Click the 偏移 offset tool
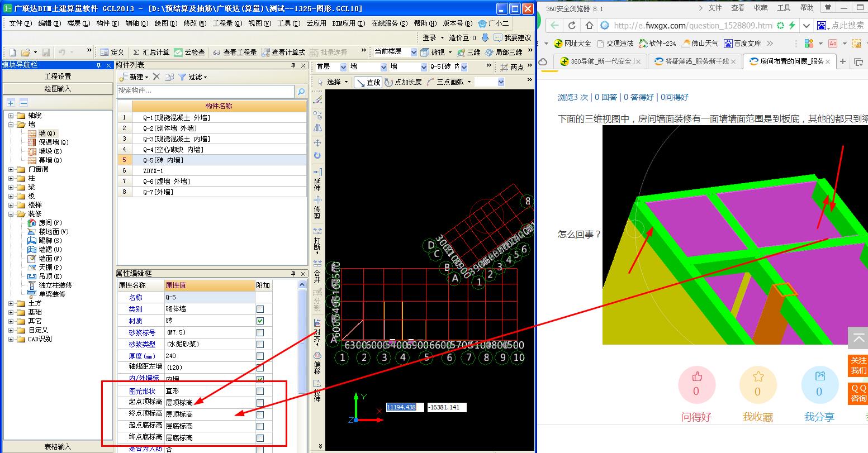Viewport: 868px width, 453px height. [317, 363]
